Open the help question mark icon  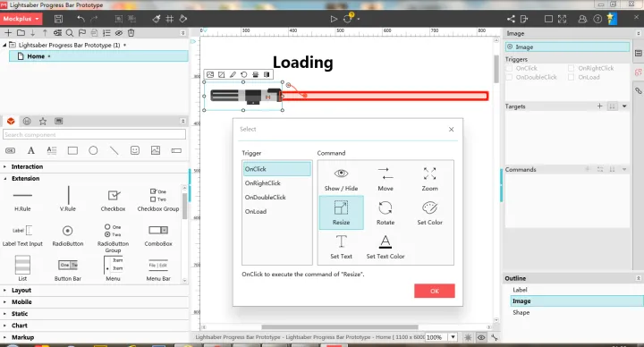click(x=597, y=19)
